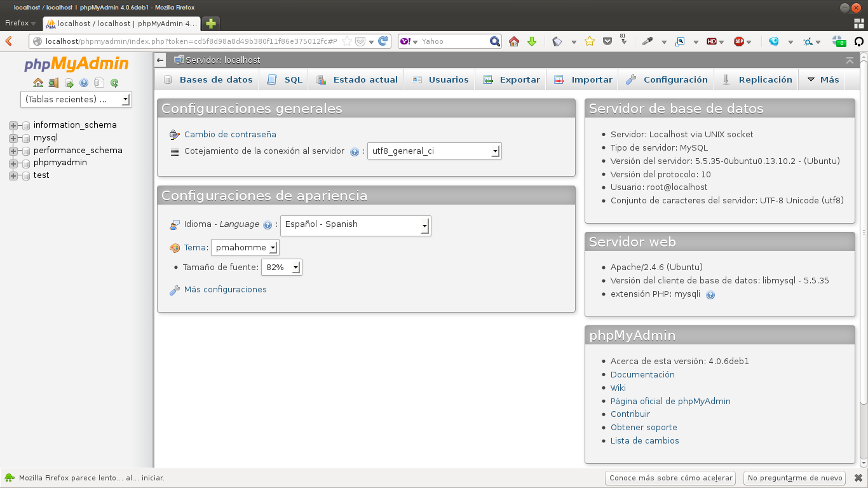Click the phpMyAdmin logo
Viewport: 868px width, 488px height.
(76, 64)
